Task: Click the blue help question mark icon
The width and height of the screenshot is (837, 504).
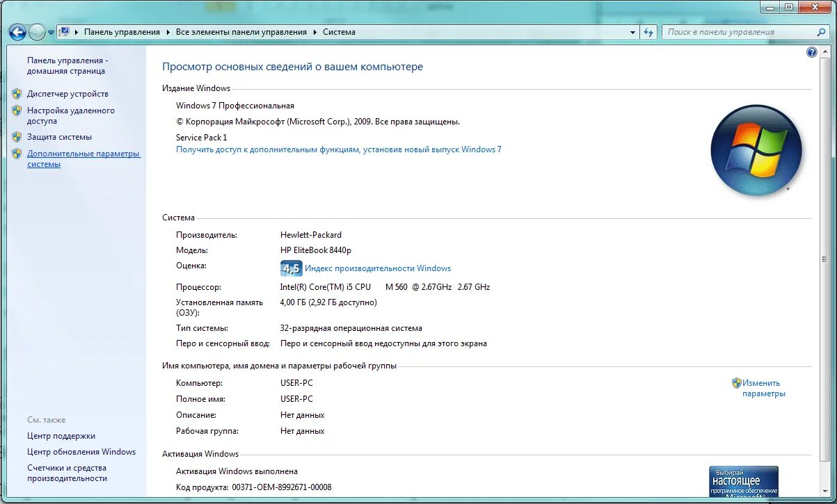Action: pos(812,52)
